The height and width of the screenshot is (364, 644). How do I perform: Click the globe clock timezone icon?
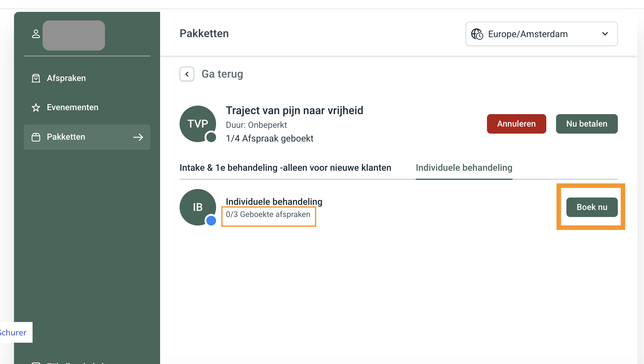pos(477,34)
